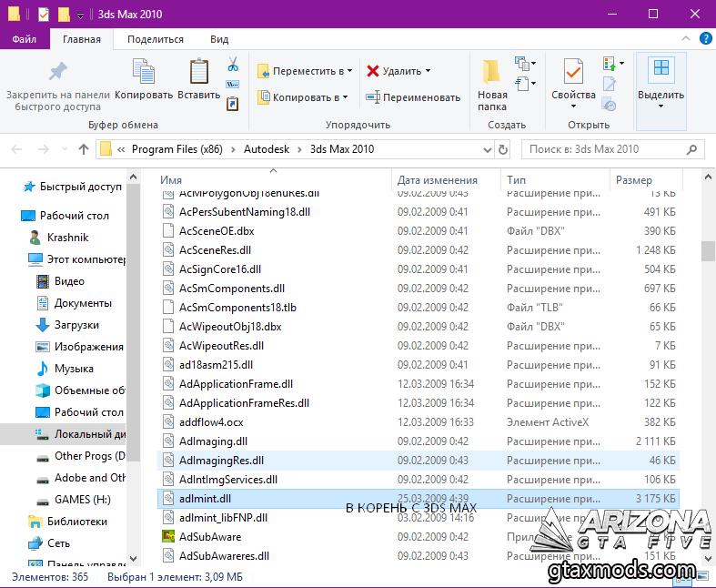716x588 pixels.
Task: Click the Переименовать rename icon
Action: pyautogui.click(x=373, y=97)
